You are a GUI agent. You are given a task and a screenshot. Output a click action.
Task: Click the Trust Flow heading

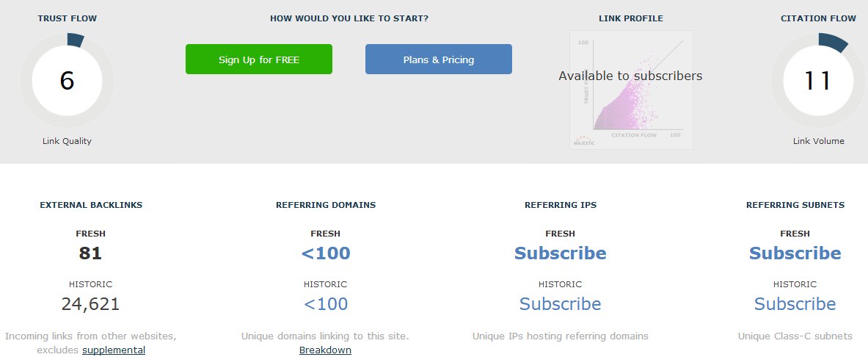67,18
